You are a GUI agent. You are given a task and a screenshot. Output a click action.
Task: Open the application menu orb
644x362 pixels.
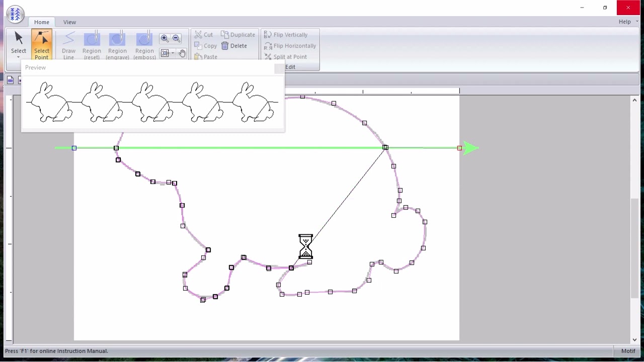[15, 14]
